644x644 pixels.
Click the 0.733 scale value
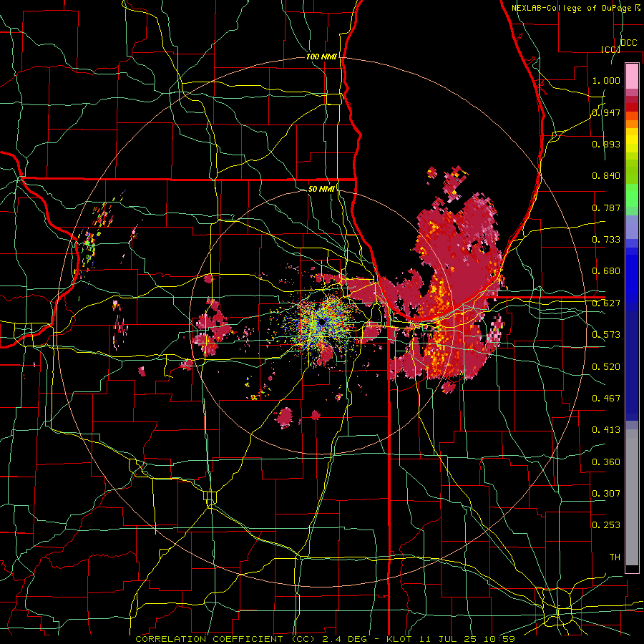pos(606,240)
